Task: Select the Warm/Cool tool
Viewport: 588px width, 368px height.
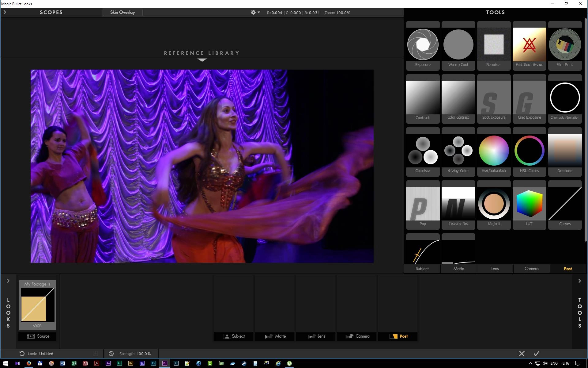Action: [458, 46]
